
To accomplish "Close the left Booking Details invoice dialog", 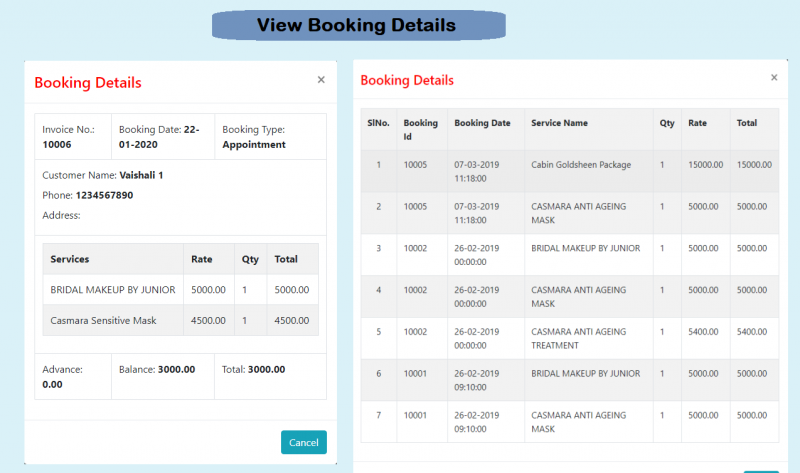I will click(321, 80).
